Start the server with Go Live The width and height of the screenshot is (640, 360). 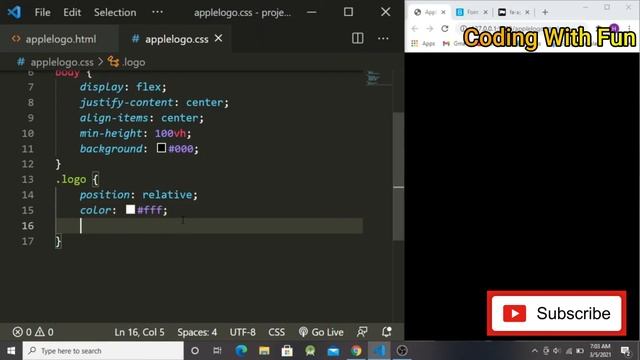point(321,332)
